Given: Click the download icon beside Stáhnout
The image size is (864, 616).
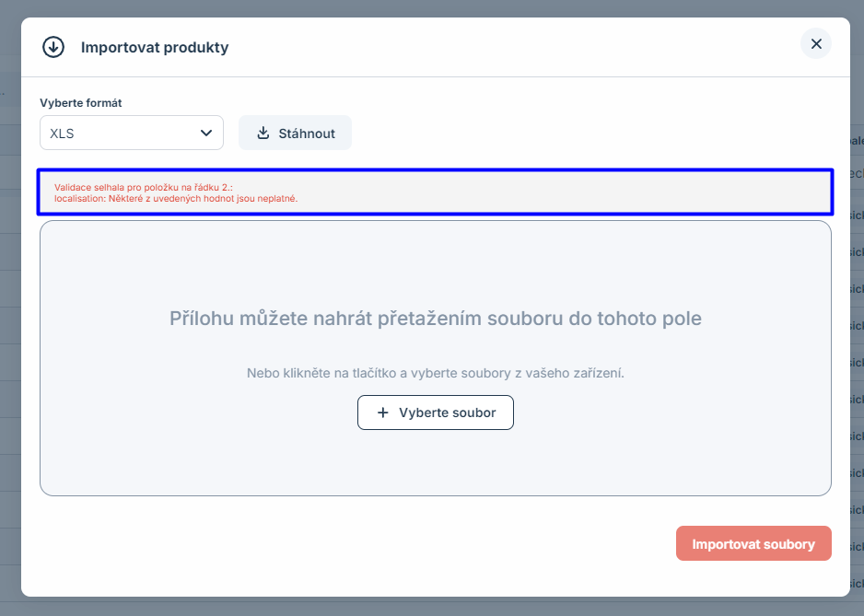Looking at the screenshot, I should click(x=263, y=133).
